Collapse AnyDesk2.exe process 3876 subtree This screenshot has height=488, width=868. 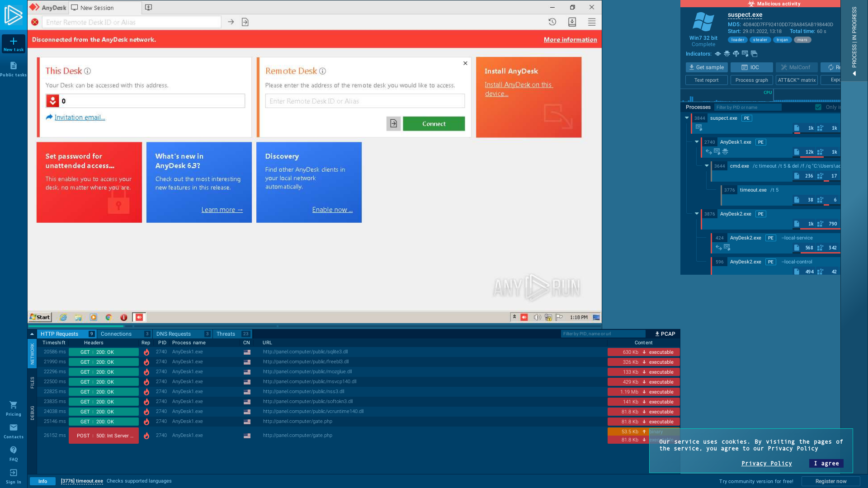(697, 214)
